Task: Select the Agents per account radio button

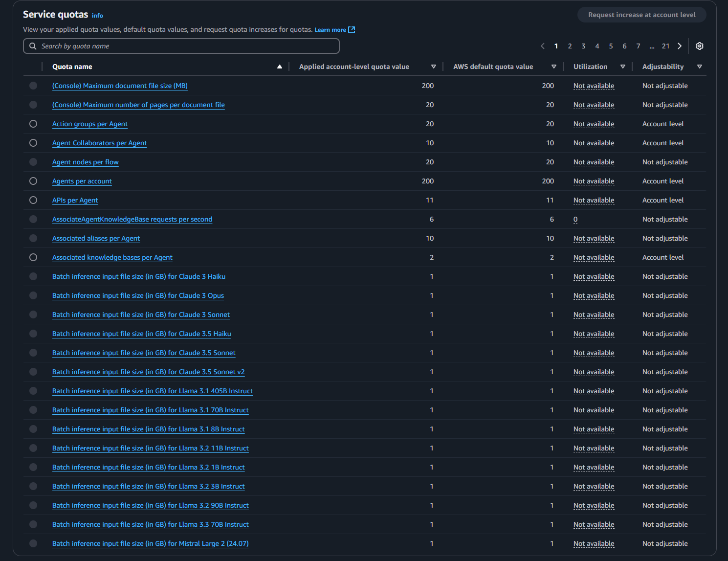Action: pos(33,181)
